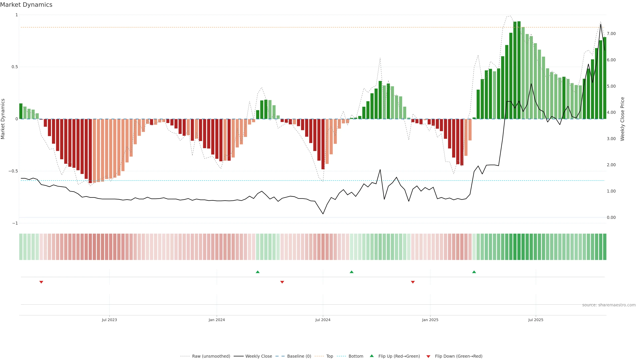The height and width of the screenshot is (362, 644).
Task: Click the Weekly Close Price axis title
Action: (622, 119)
